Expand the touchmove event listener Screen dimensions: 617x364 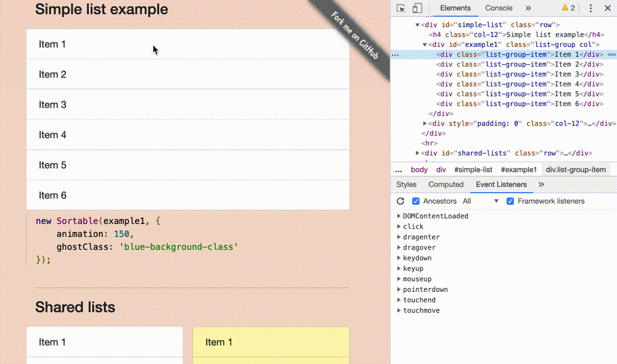[399, 310]
